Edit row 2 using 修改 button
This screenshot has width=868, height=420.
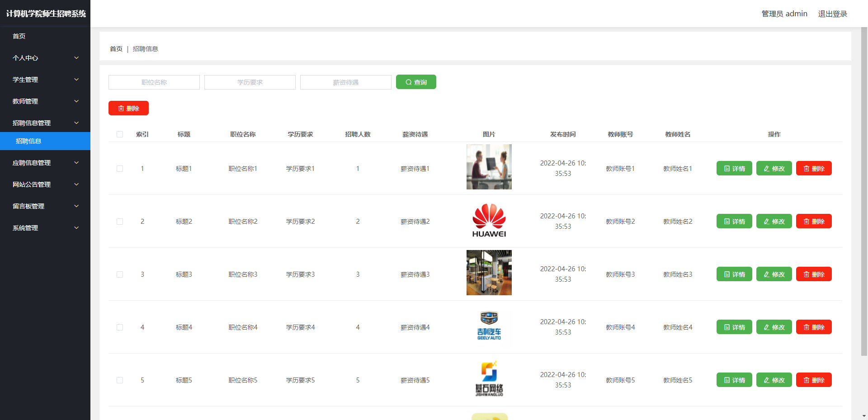coord(774,221)
